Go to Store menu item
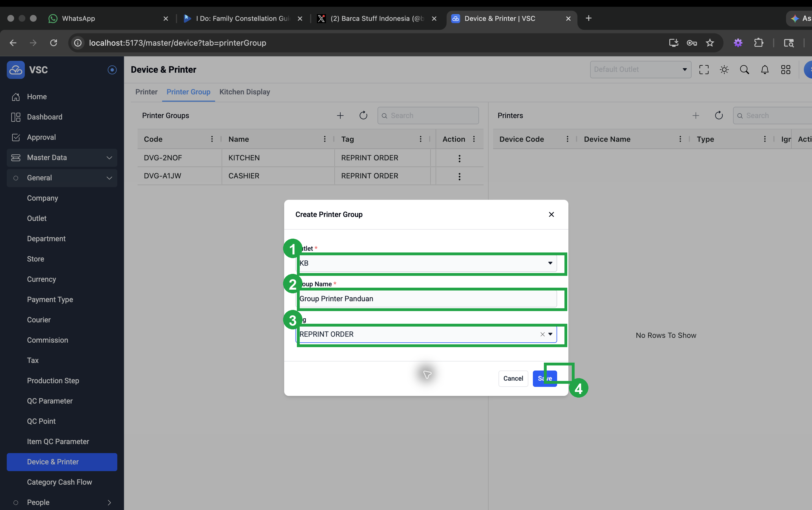The image size is (812, 510). (36, 259)
